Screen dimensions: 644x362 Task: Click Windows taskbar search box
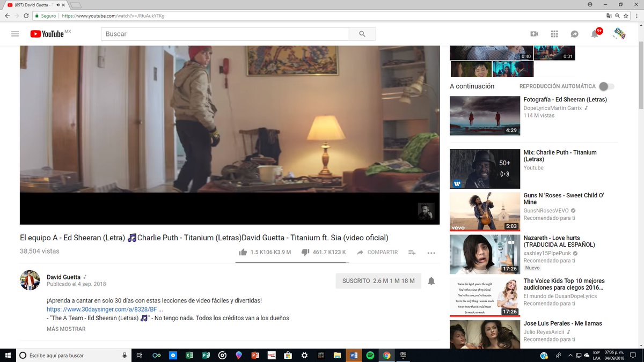pos(73,355)
